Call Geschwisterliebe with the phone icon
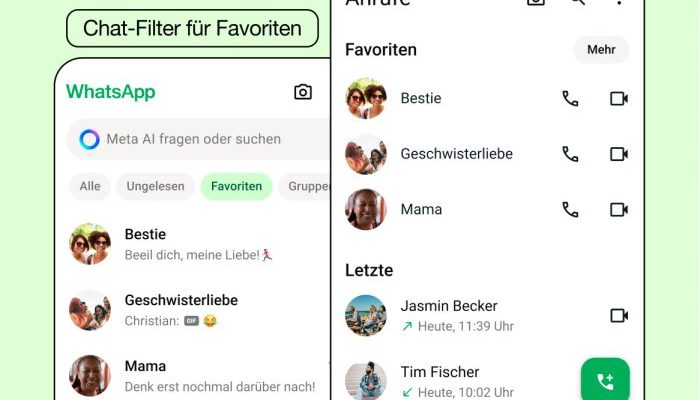The height and width of the screenshot is (400, 700). (x=570, y=154)
